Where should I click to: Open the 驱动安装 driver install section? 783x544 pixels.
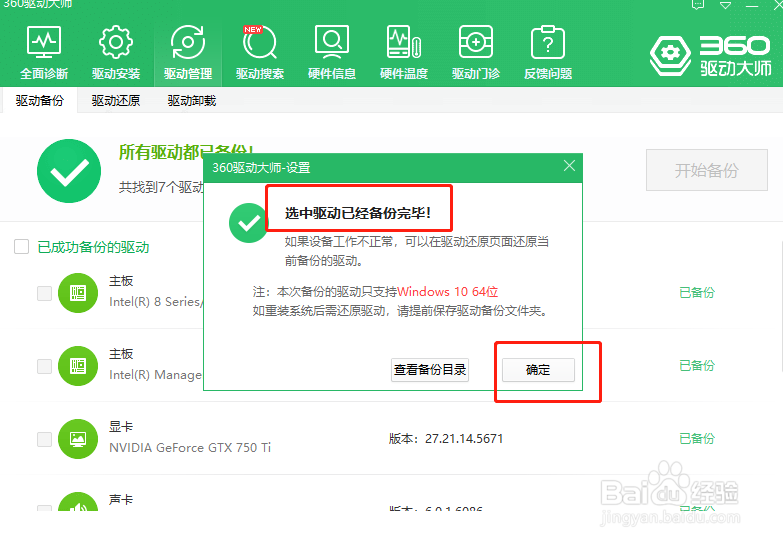[x=116, y=53]
